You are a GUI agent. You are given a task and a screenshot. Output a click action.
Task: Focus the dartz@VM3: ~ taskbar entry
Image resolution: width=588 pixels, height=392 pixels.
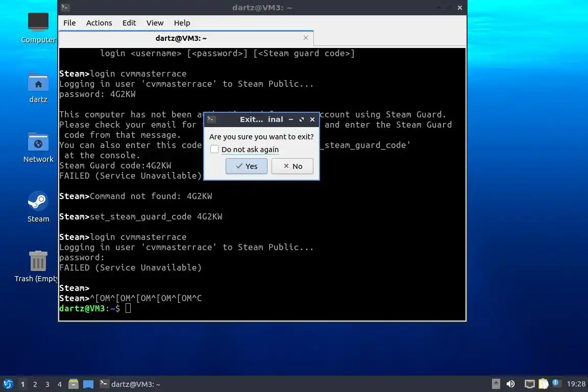click(x=130, y=384)
